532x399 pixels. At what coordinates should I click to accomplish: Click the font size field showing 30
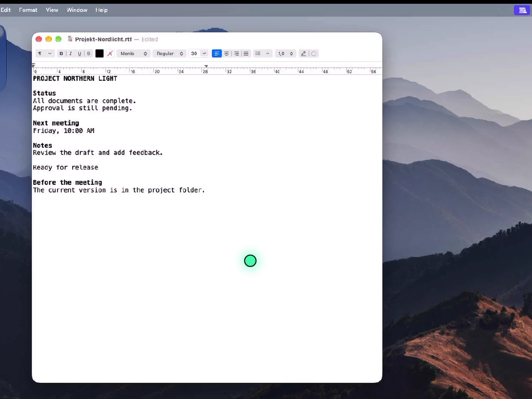pos(194,54)
